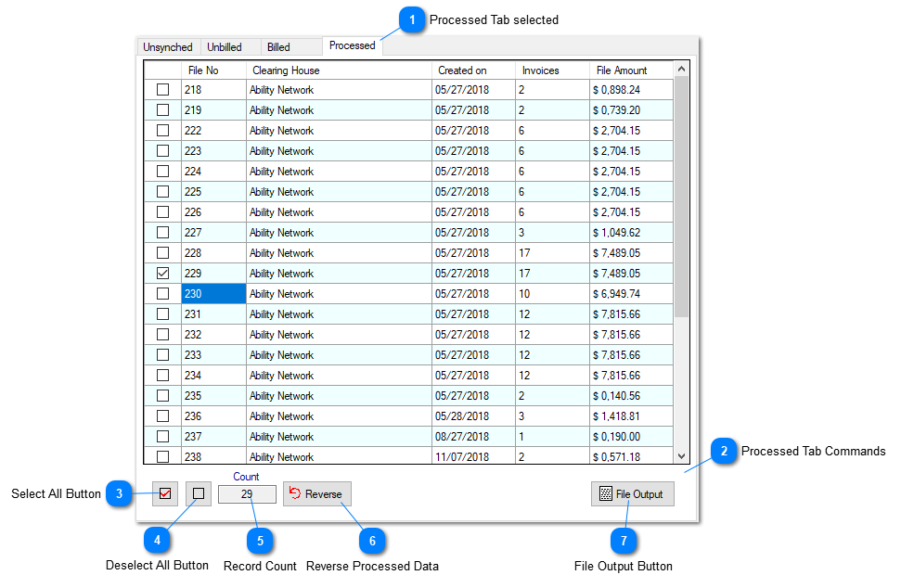Click the Select All checkbox icon
This screenshot has width=901, height=588.
tap(163, 493)
